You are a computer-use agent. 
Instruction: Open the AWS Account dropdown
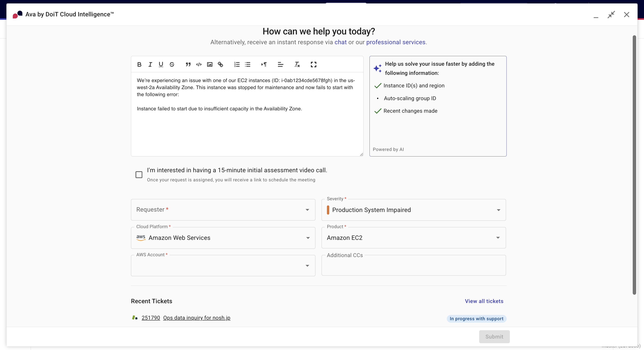coord(223,266)
